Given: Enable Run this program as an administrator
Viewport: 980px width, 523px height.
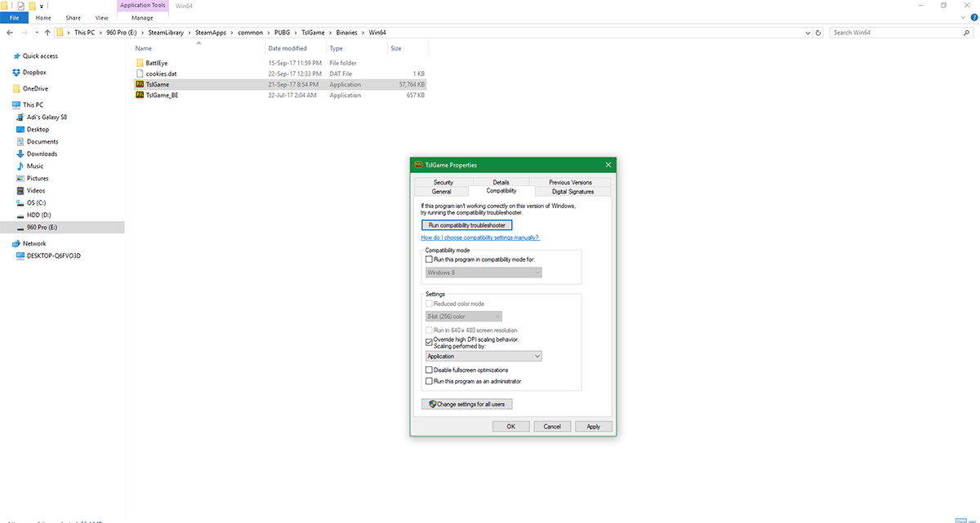Looking at the screenshot, I should point(429,381).
